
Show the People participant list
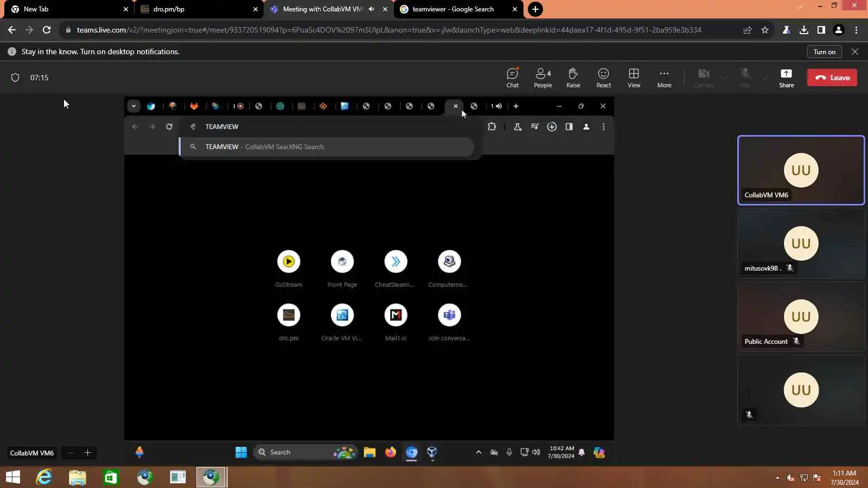[542, 78]
